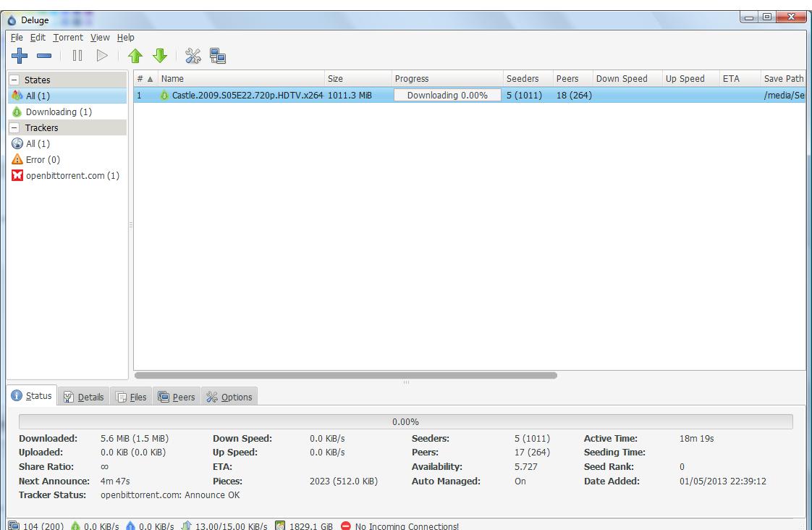Resume torrent with the play icon

click(x=102, y=56)
